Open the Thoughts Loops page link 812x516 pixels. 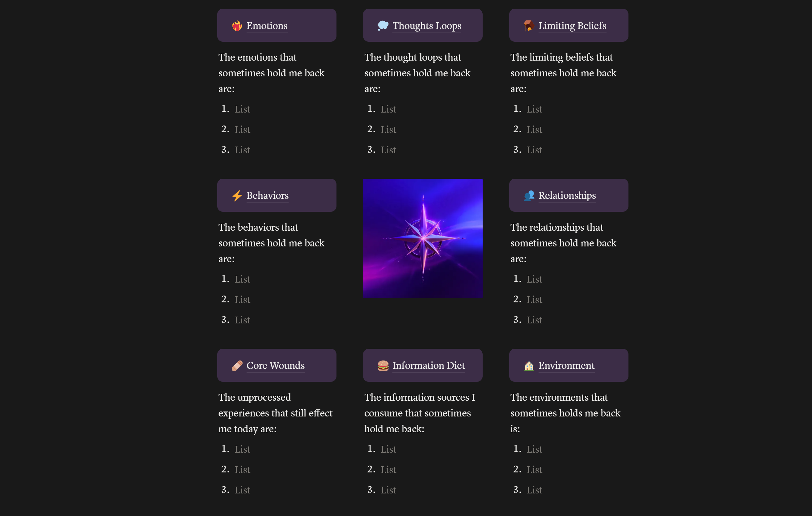point(427,26)
